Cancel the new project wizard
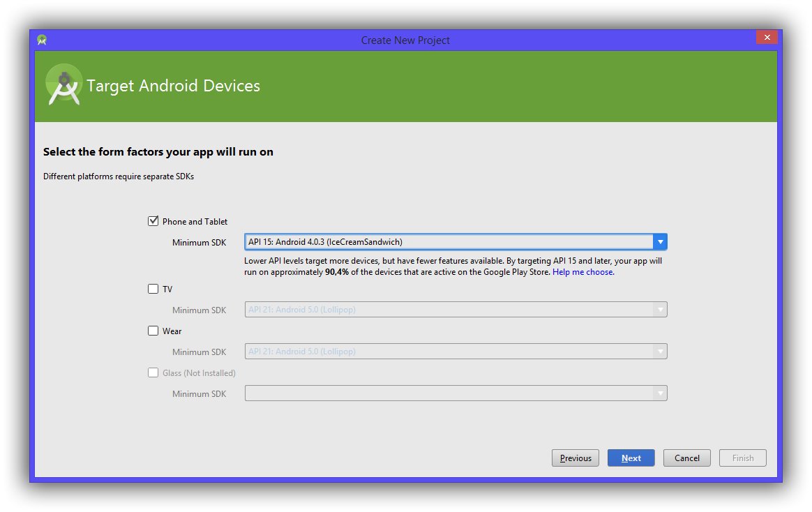812x512 pixels. pos(687,458)
